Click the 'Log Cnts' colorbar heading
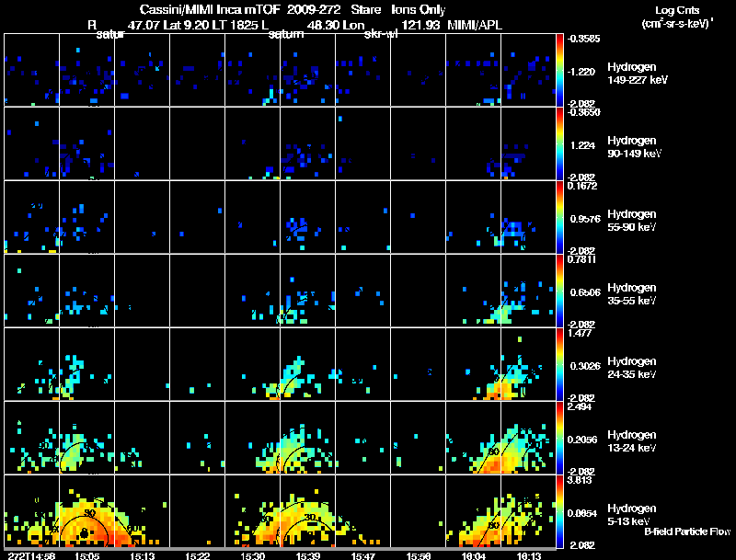 coord(677,10)
